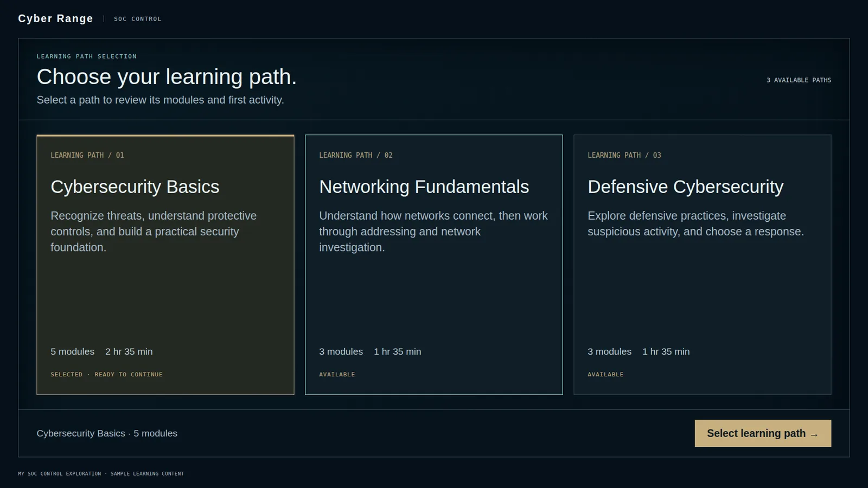
Task: Click the Cybersecurity Basics · 5 modules summary
Action: 107,433
